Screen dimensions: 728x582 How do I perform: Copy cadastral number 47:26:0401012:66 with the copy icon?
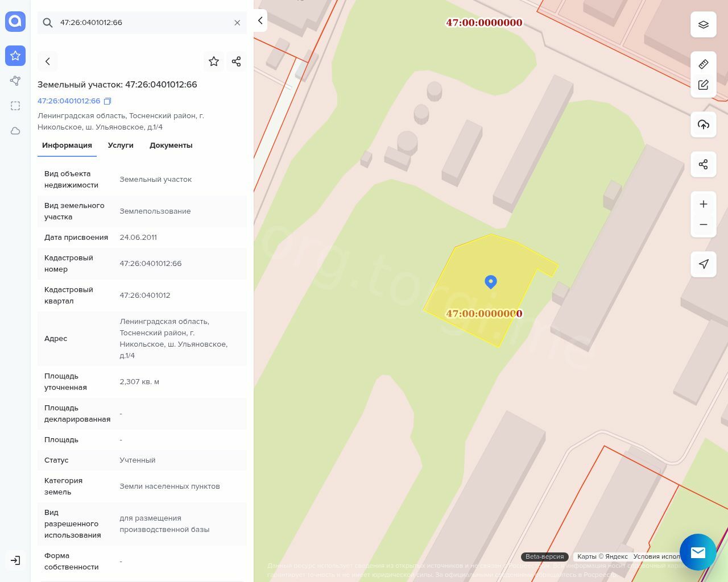click(x=107, y=101)
